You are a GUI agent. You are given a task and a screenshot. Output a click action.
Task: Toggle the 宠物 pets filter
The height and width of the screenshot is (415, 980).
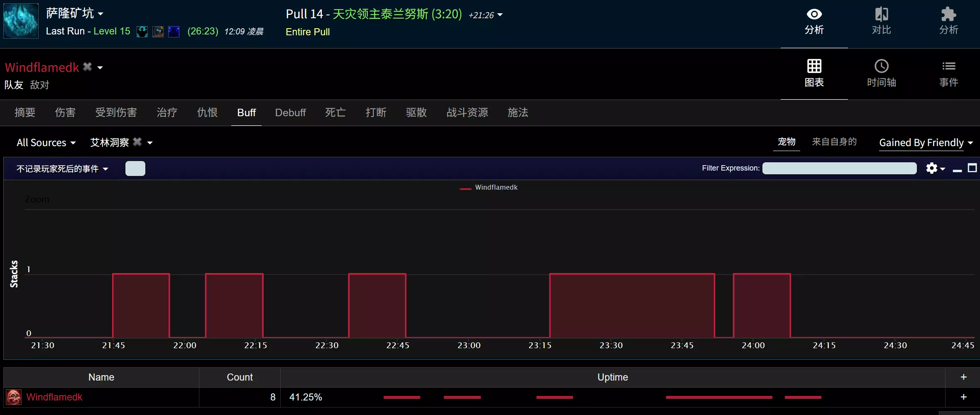(786, 142)
